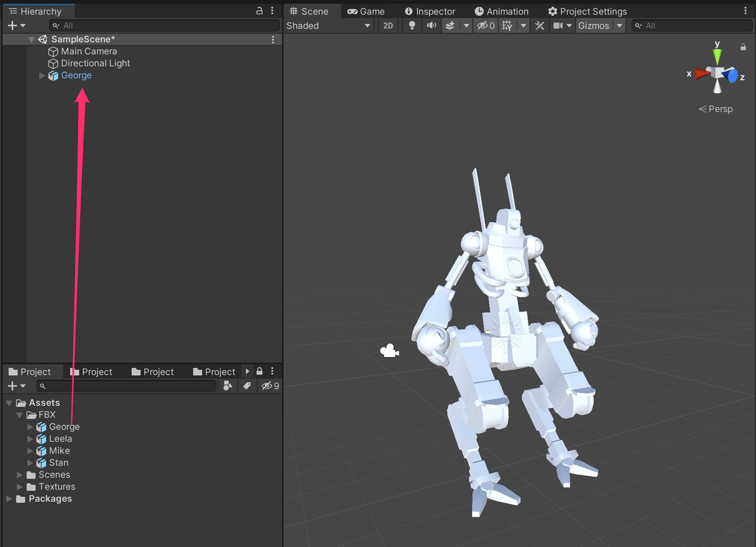Toggle 2D view mode in Scene toolbar
Image resolution: width=756 pixels, height=547 pixels.
tap(388, 26)
